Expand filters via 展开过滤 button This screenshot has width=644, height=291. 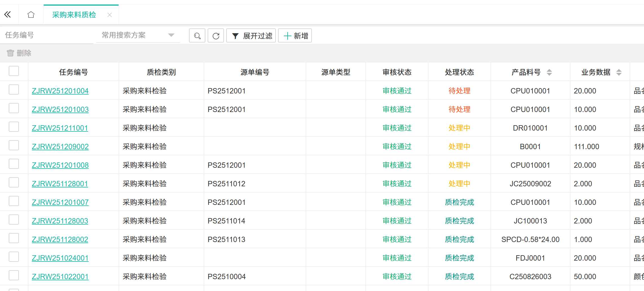click(x=251, y=36)
